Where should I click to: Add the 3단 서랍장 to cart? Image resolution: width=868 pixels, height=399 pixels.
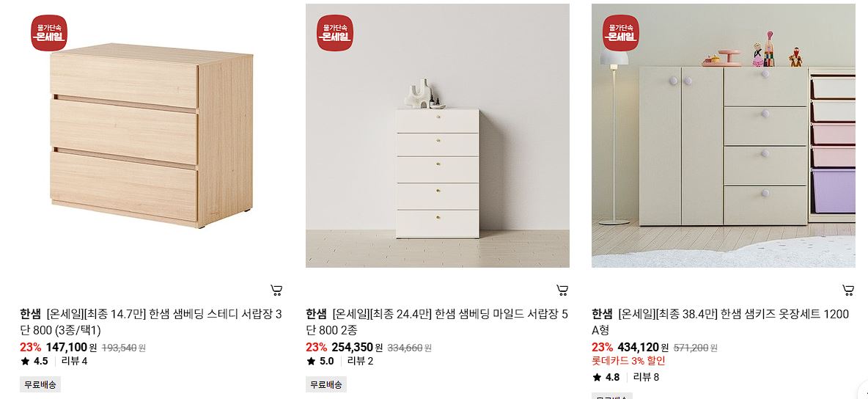pos(276,290)
